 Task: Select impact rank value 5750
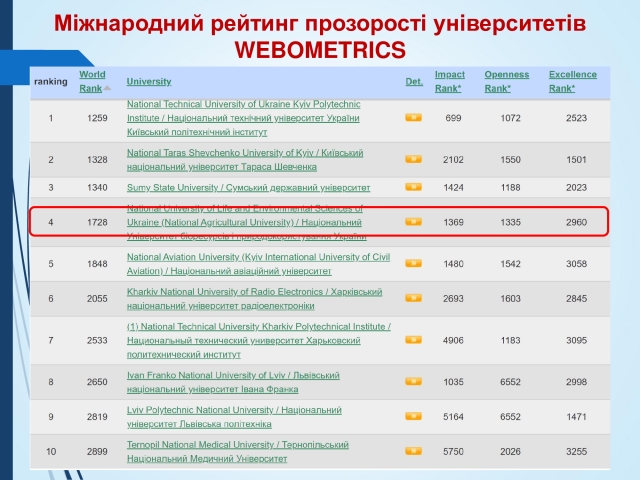(x=453, y=451)
